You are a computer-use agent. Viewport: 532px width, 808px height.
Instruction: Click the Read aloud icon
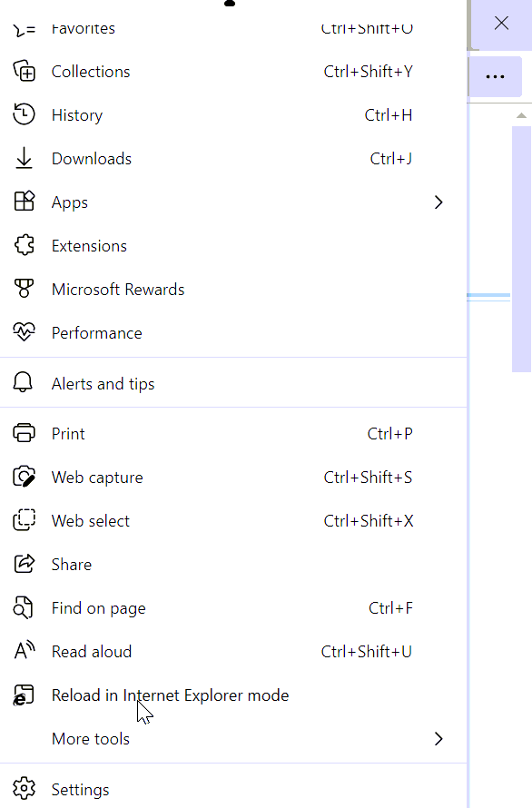tap(24, 651)
